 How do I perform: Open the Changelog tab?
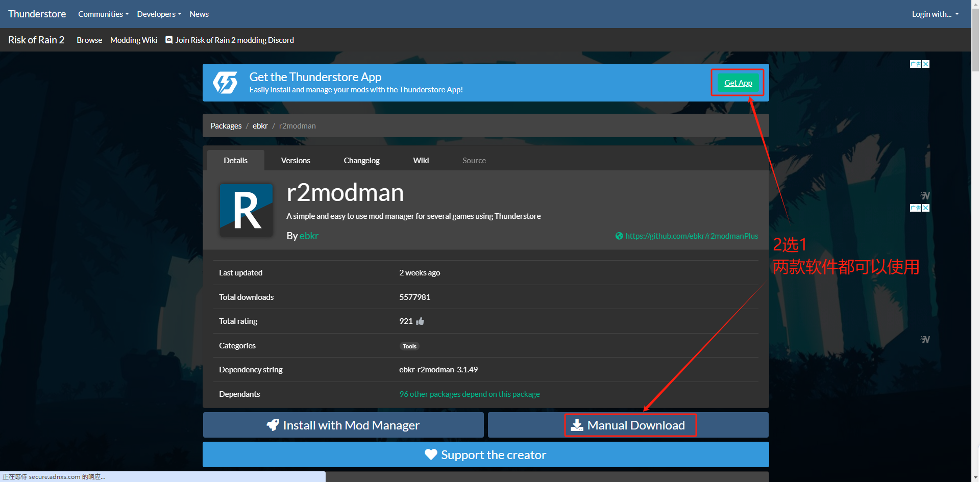(x=361, y=161)
